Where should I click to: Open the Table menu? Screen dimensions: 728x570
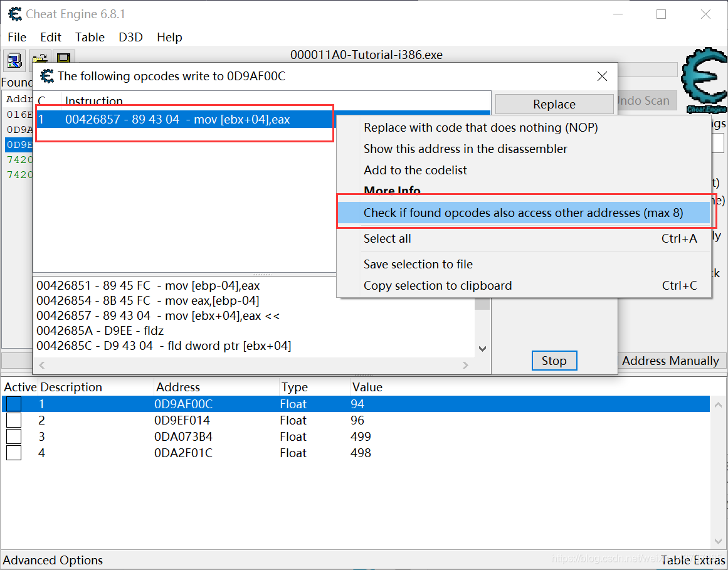[90, 37]
